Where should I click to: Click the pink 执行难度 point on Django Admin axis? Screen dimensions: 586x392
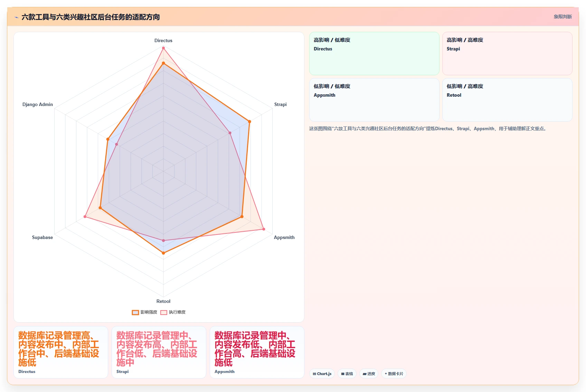coord(116,144)
